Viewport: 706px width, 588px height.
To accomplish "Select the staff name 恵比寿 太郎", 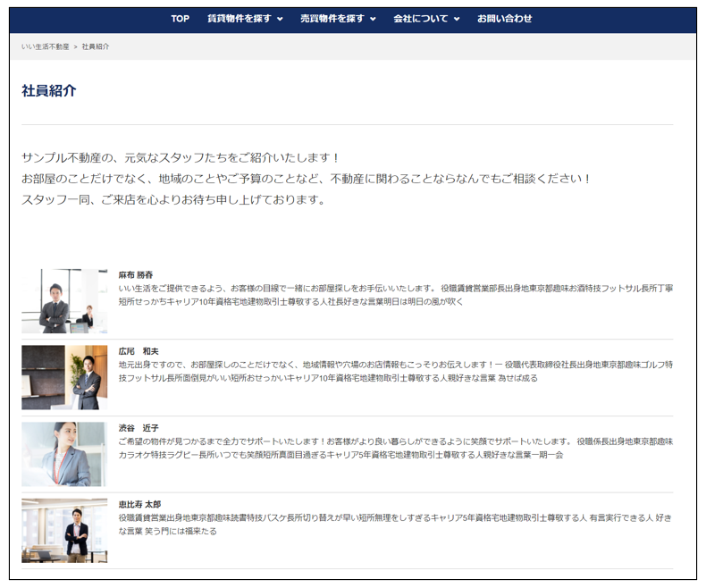I will point(139,504).
